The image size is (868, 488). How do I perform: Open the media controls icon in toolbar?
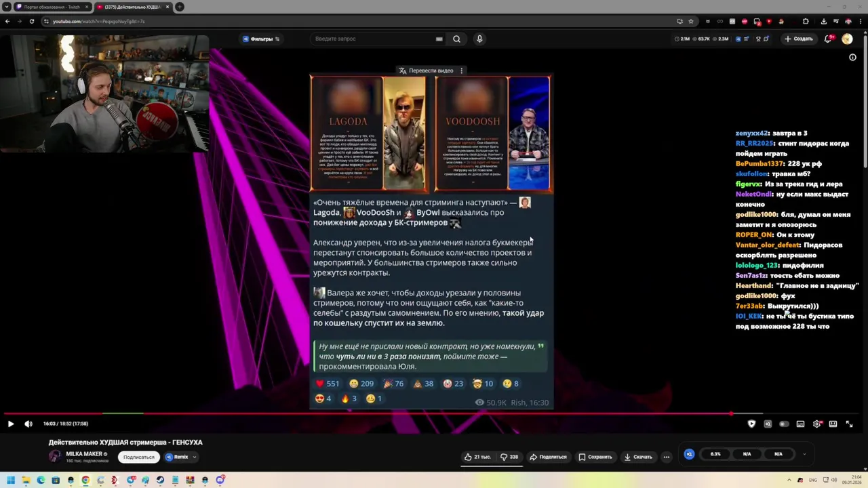click(836, 21)
